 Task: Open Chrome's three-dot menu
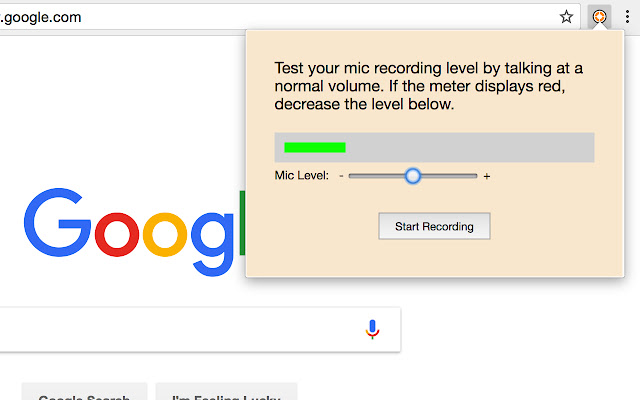[x=627, y=17]
